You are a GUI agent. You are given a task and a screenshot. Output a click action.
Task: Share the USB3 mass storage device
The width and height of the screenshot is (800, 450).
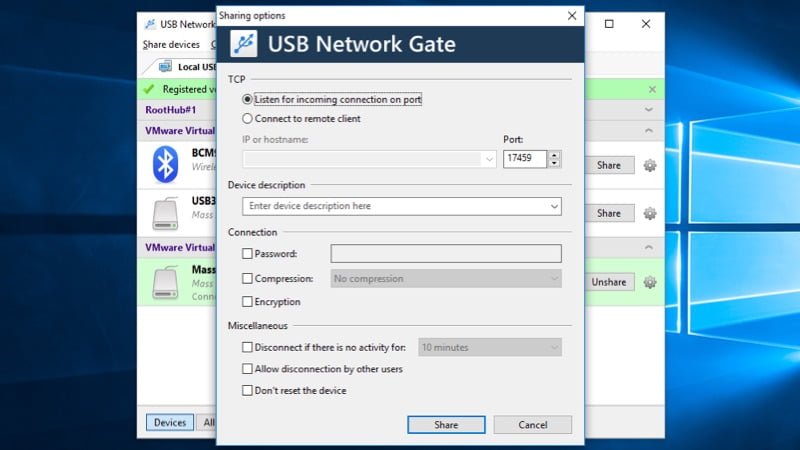[609, 213]
